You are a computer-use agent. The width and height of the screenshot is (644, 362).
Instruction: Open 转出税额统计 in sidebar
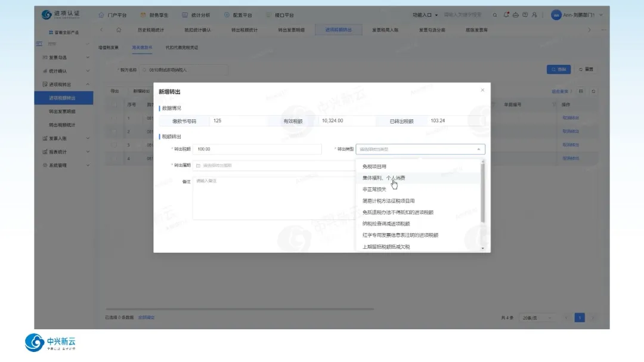(x=62, y=125)
